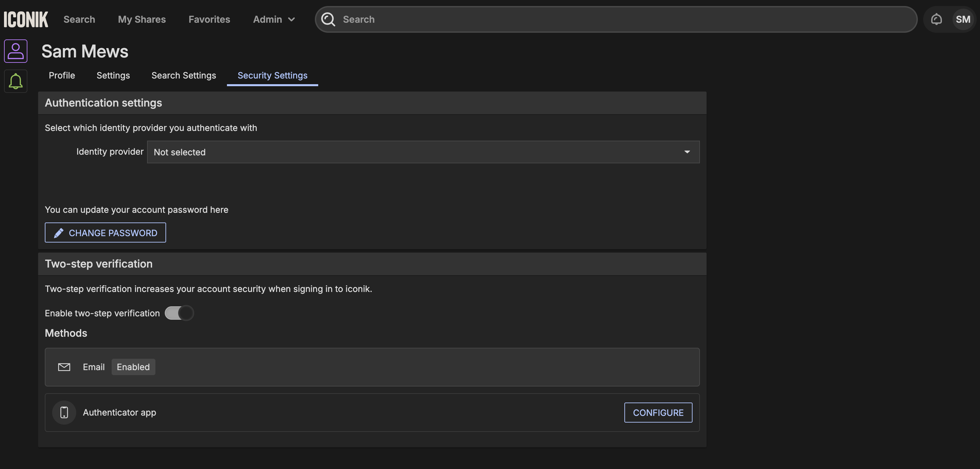Image resolution: width=980 pixels, height=469 pixels.
Task: Click the SM user avatar
Action: 963,19
